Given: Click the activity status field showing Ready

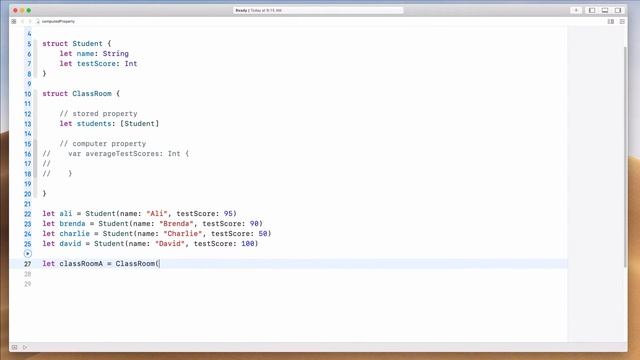Looking at the screenshot, I should point(318,10).
